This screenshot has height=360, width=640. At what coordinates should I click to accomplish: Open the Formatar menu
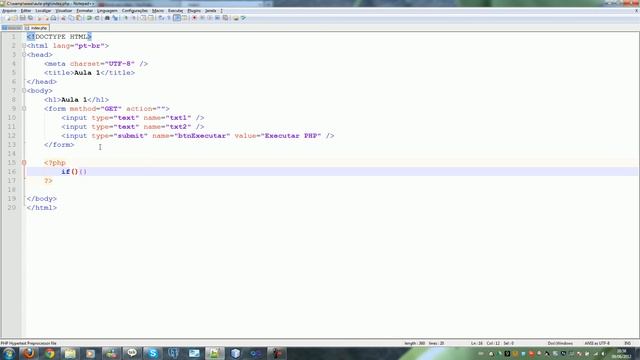[x=84, y=11]
